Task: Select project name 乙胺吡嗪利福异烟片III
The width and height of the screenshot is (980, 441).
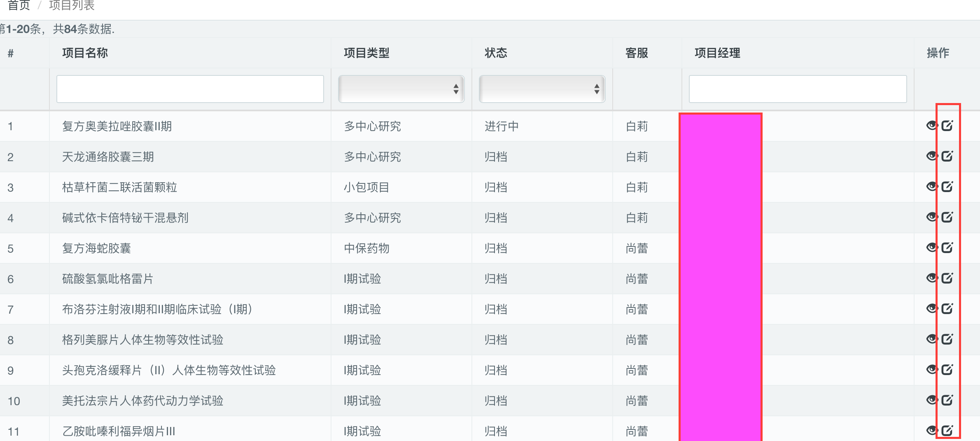Action: [119, 431]
